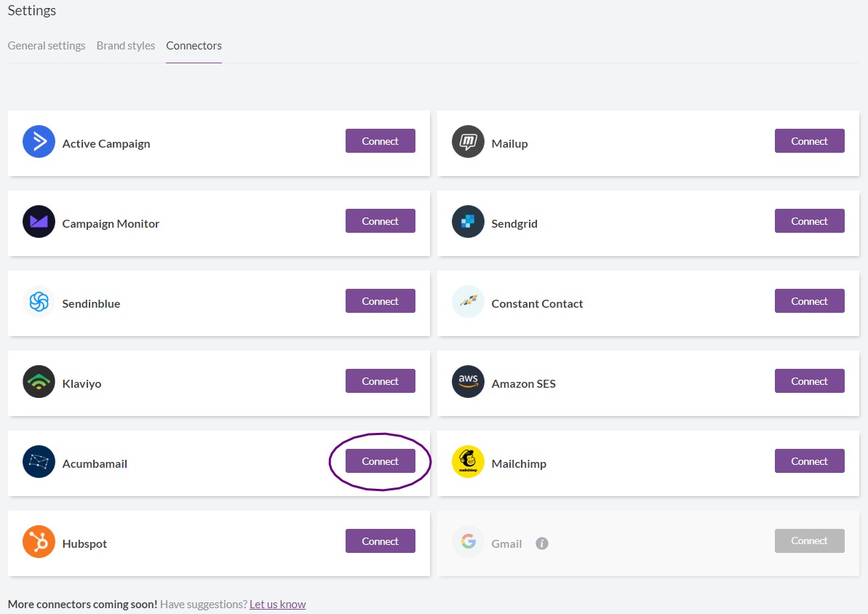Connect Klaviyo
The height and width of the screenshot is (614, 868).
(x=381, y=381)
